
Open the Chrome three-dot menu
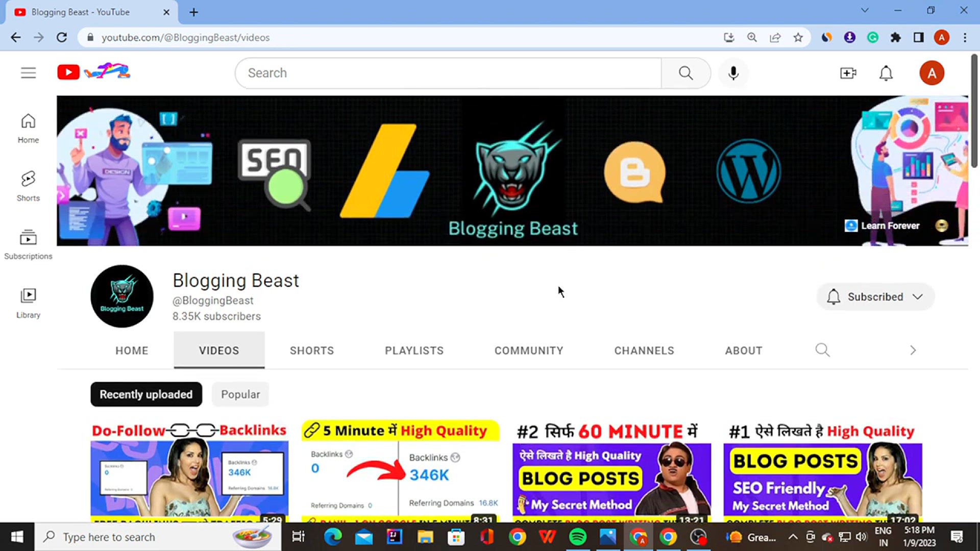(965, 37)
